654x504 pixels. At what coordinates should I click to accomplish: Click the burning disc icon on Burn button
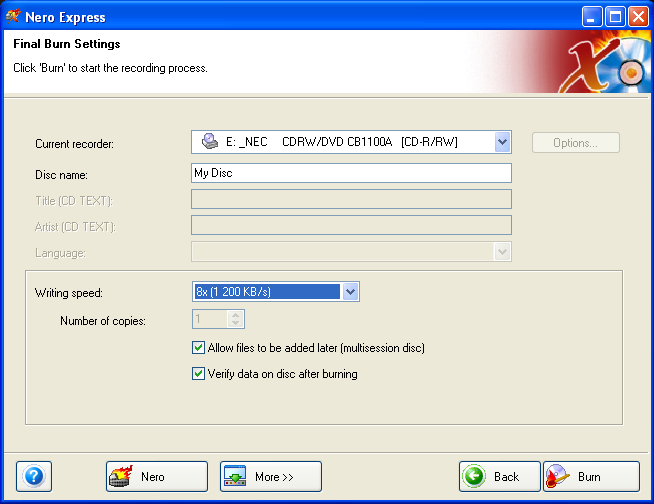pos(557,476)
